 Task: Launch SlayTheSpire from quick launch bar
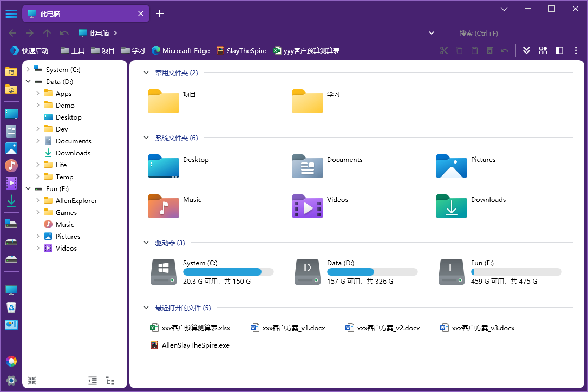click(x=241, y=50)
